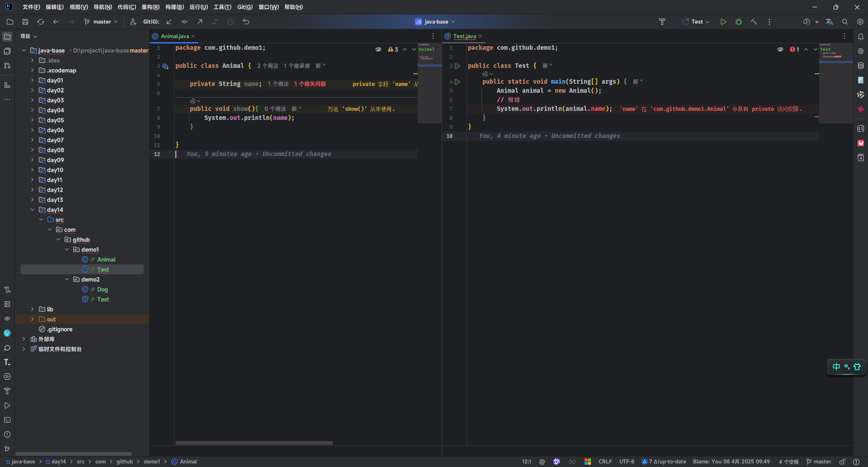Open notifications bell panel
The image size is (868, 467).
(860, 37)
